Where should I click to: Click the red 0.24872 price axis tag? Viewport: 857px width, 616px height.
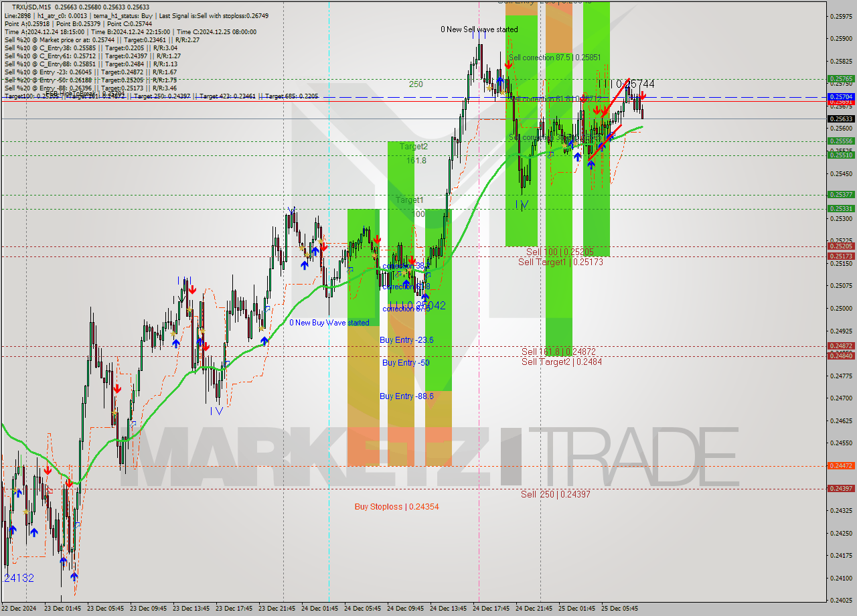click(x=841, y=346)
